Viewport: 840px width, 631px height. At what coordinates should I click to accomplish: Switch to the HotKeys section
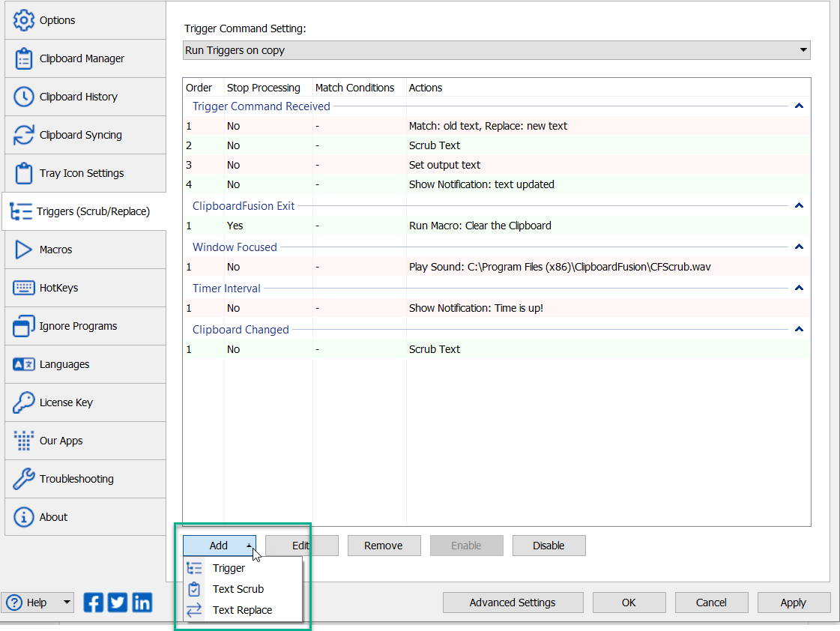(85, 288)
